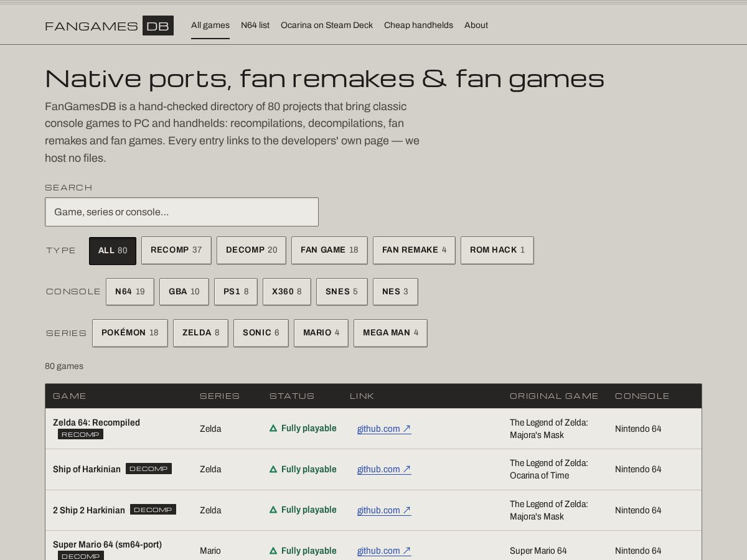747x560 pixels.
Task: Sort table by SERIES column header
Action: [x=220, y=396]
